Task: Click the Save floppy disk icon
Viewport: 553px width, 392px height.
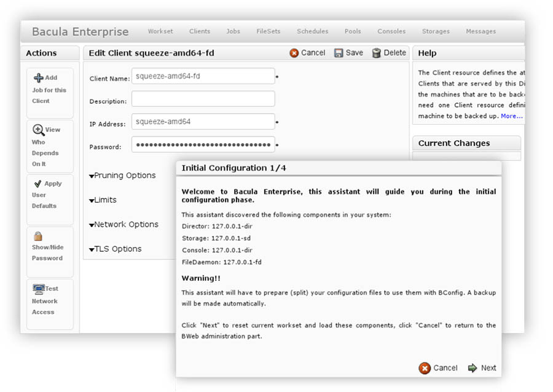Action: pyautogui.click(x=339, y=53)
